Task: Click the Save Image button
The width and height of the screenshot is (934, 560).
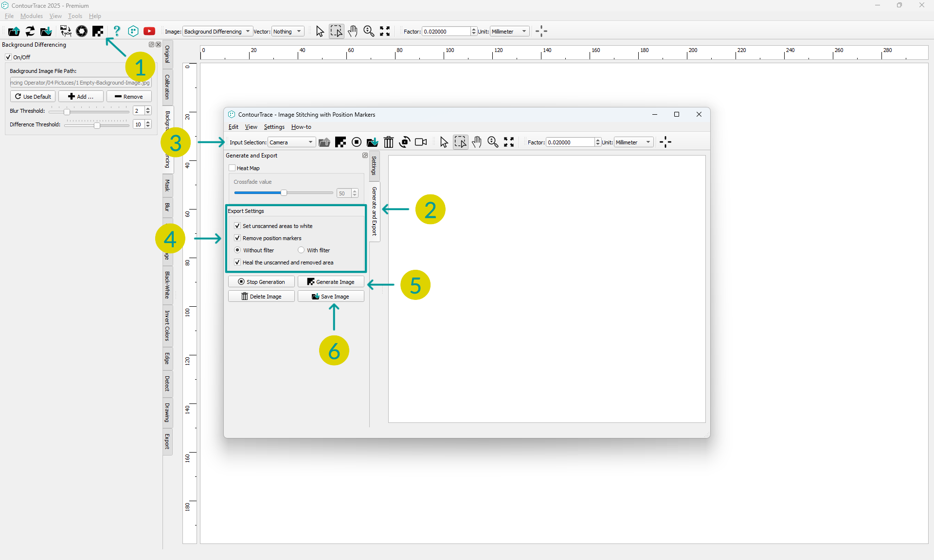Action: tap(331, 297)
